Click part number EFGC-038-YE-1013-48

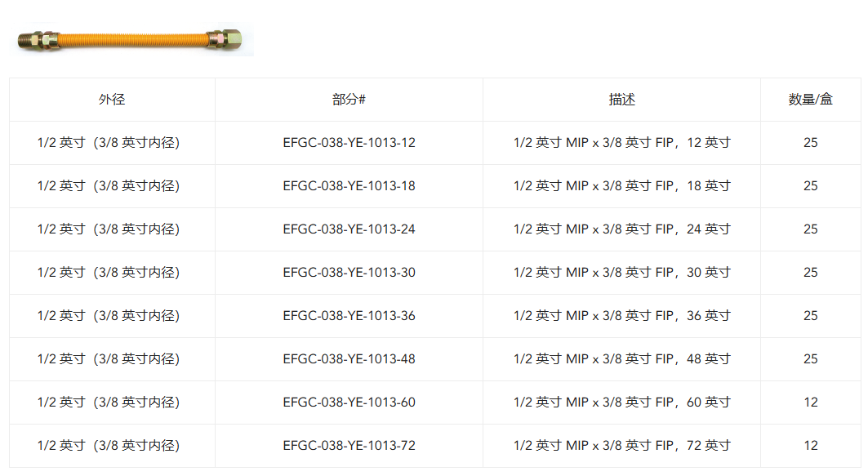349,358
